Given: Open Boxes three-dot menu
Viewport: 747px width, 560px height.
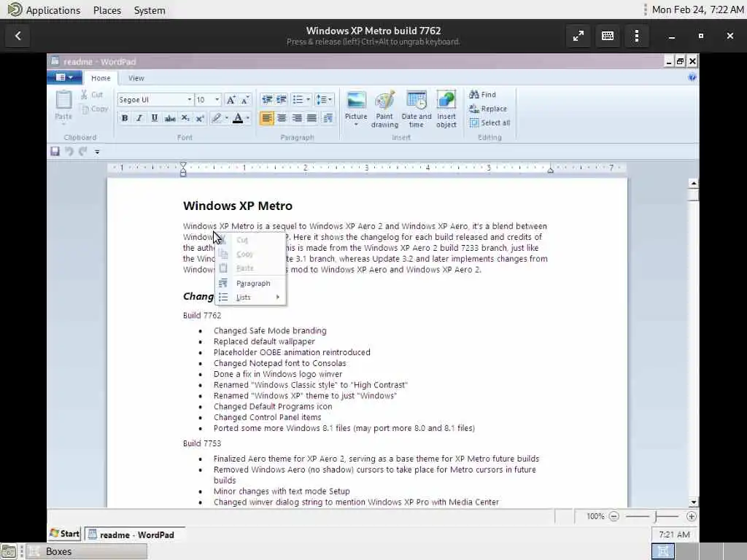Looking at the screenshot, I should click(x=637, y=36).
